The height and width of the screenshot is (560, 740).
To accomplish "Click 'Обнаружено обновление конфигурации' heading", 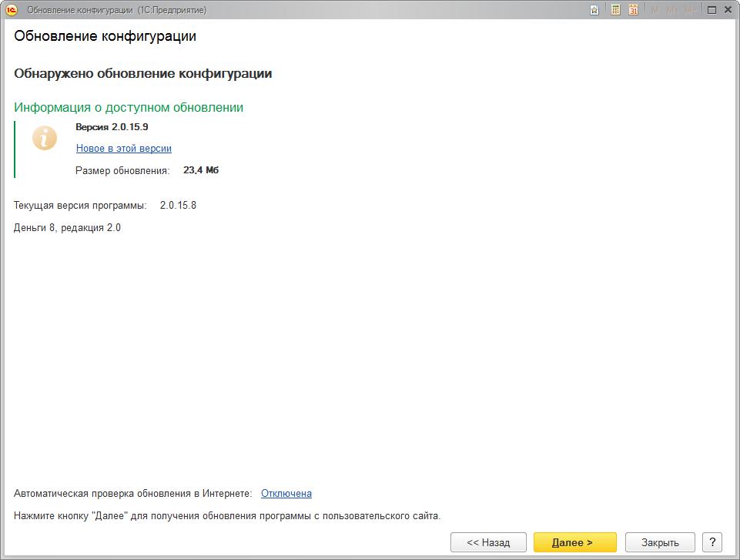I will pyautogui.click(x=143, y=74).
